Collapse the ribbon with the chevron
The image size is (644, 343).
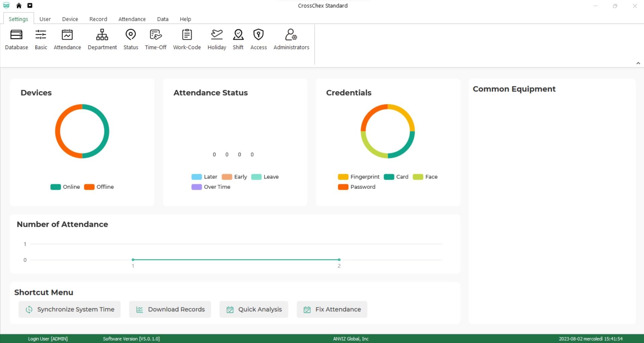(x=638, y=63)
